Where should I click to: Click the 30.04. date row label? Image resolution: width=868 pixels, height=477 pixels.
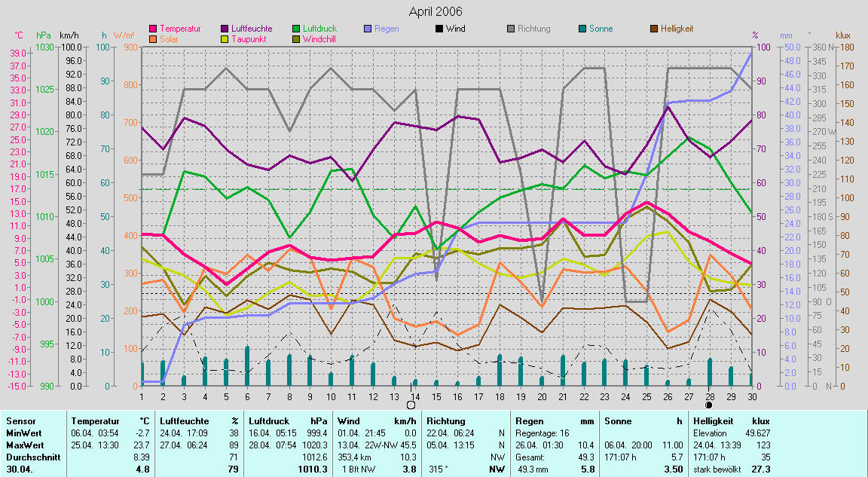pyautogui.click(x=19, y=469)
